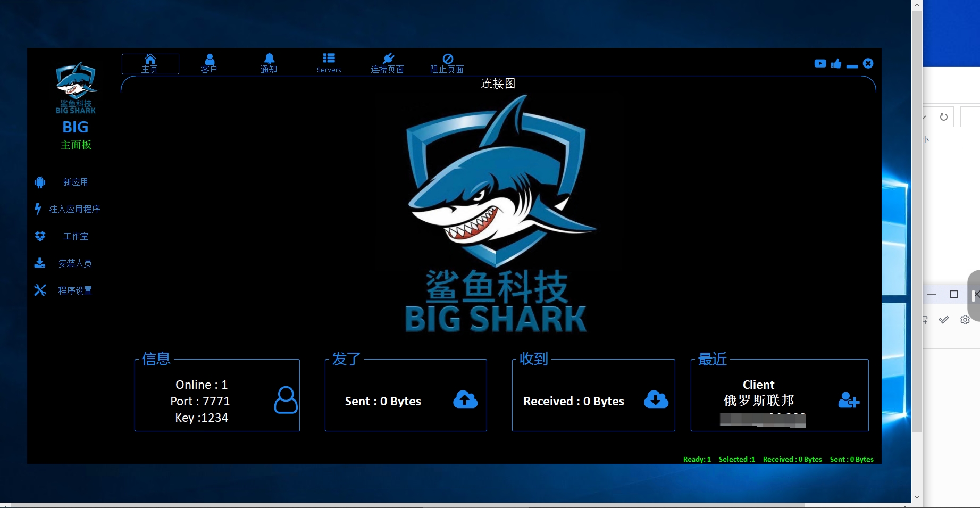Click the double-check icon in right window
Image resolution: width=980 pixels, height=508 pixels.
(944, 320)
